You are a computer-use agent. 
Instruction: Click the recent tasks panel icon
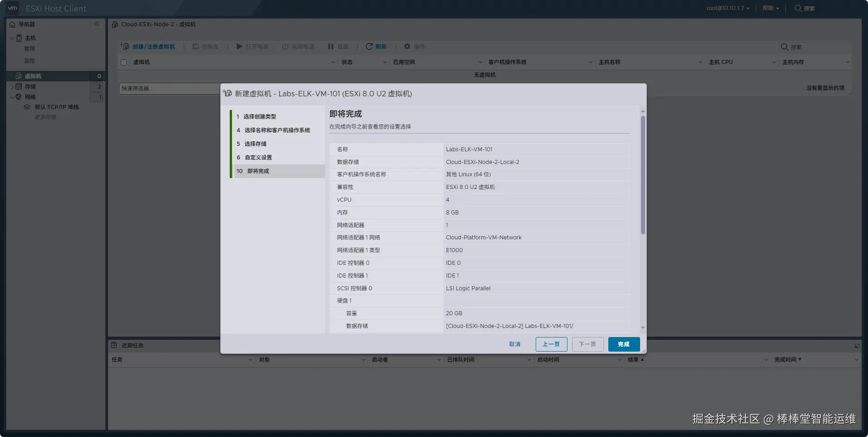(114, 345)
